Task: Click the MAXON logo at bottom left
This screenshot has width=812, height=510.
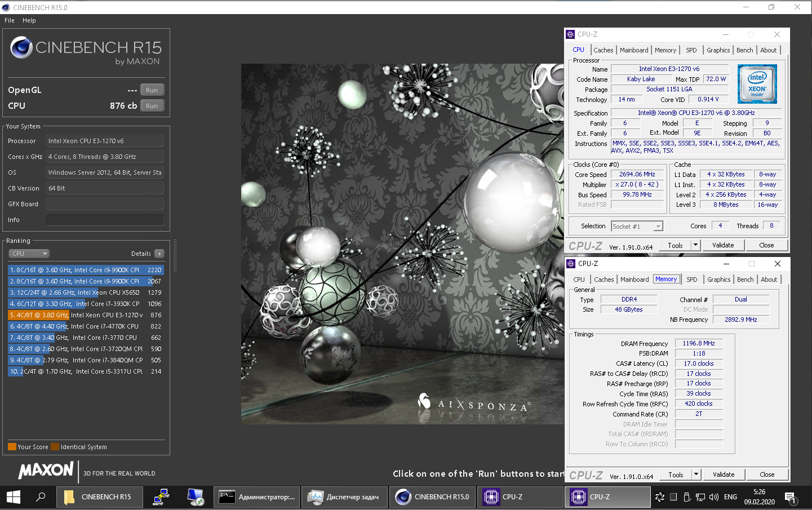Action: click(x=46, y=471)
